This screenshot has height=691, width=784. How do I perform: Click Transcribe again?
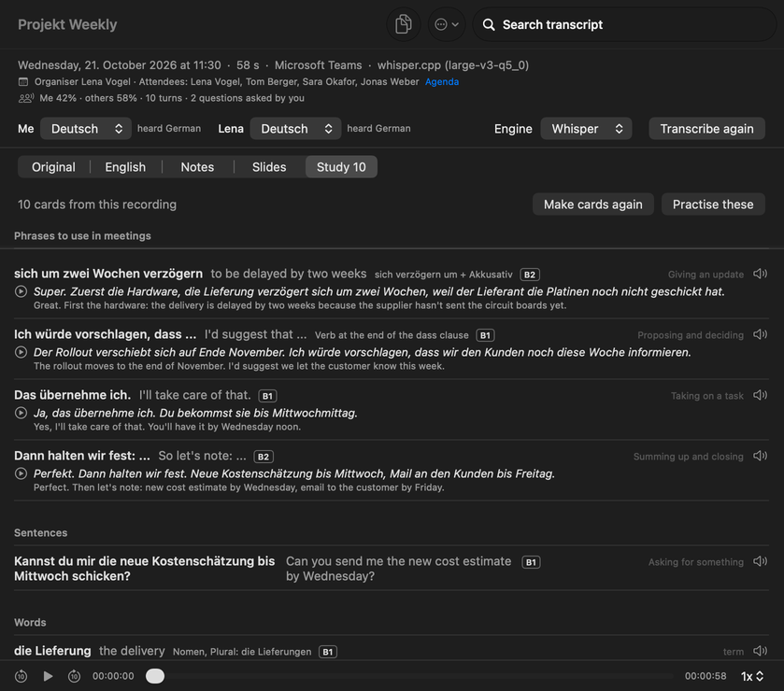[706, 129]
